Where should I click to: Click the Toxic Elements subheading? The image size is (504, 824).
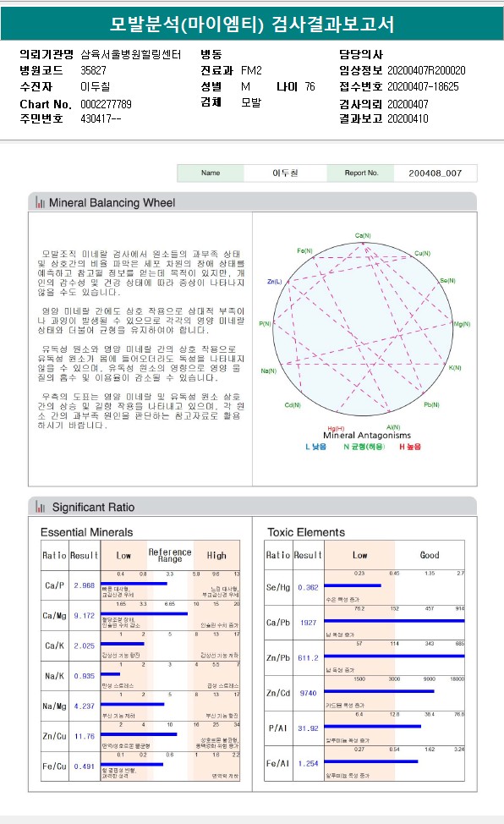click(x=306, y=532)
